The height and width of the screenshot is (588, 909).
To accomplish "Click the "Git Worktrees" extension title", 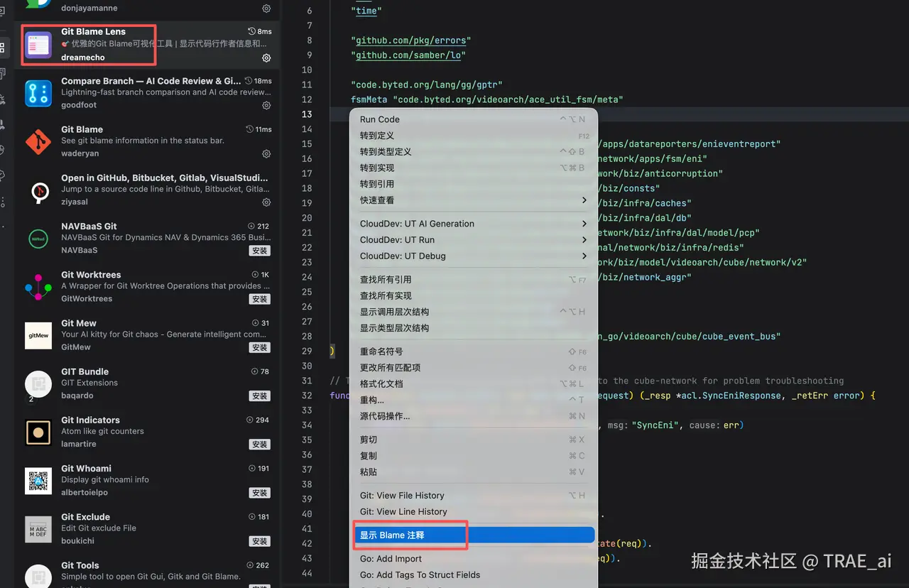I will pos(91,275).
